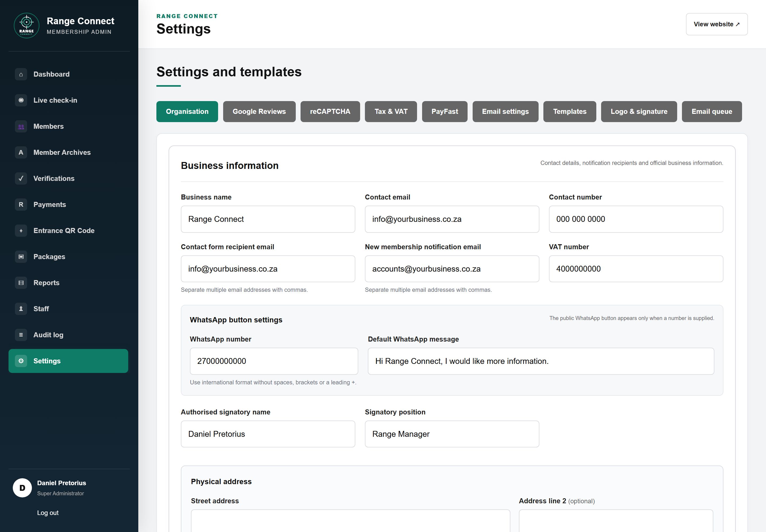The width and height of the screenshot is (766, 532).
Task: Switch to the Tax & VAT tab
Action: point(391,111)
